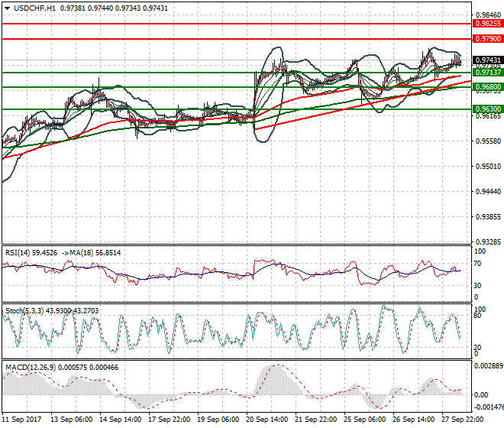Click the 26 Sep 14:00 time label
Screen dimensions: 504x428
coord(413,420)
